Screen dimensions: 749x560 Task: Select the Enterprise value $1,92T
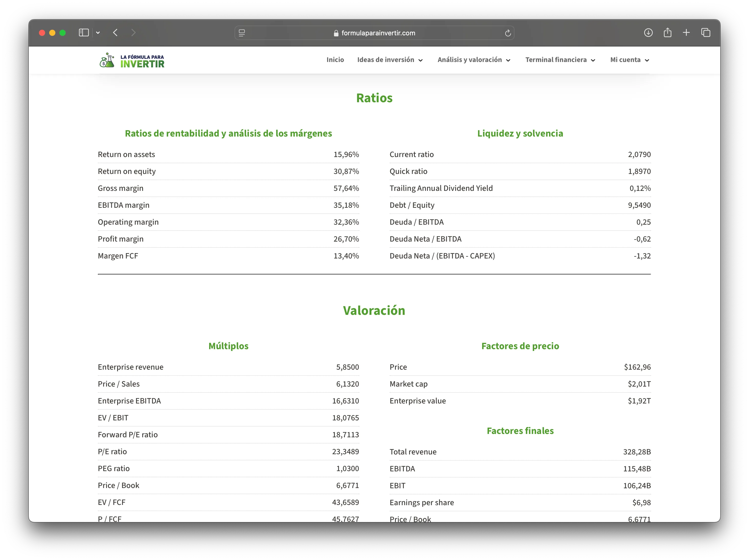coord(639,401)
